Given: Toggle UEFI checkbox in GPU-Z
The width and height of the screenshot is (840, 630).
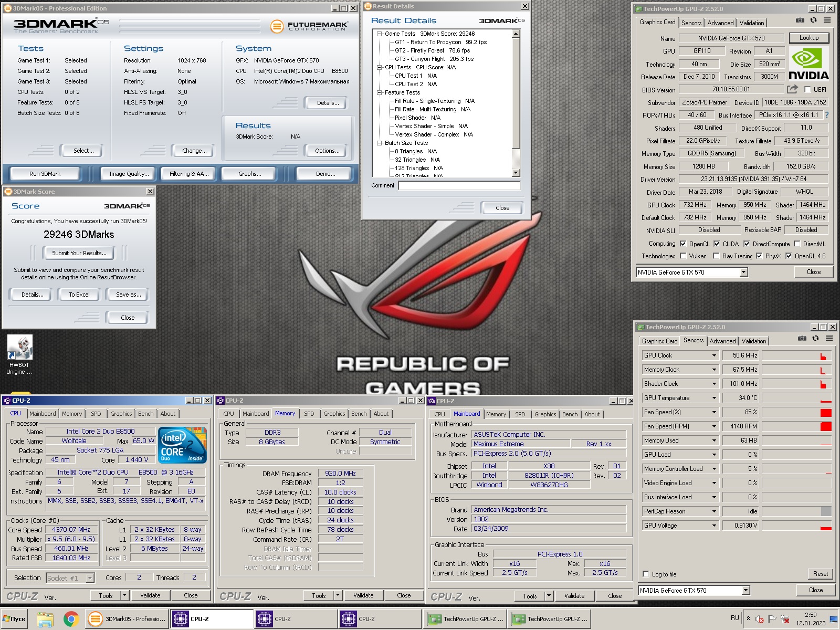Looking at the screenshot, I should pyautogui.click(x=807, y=89).
